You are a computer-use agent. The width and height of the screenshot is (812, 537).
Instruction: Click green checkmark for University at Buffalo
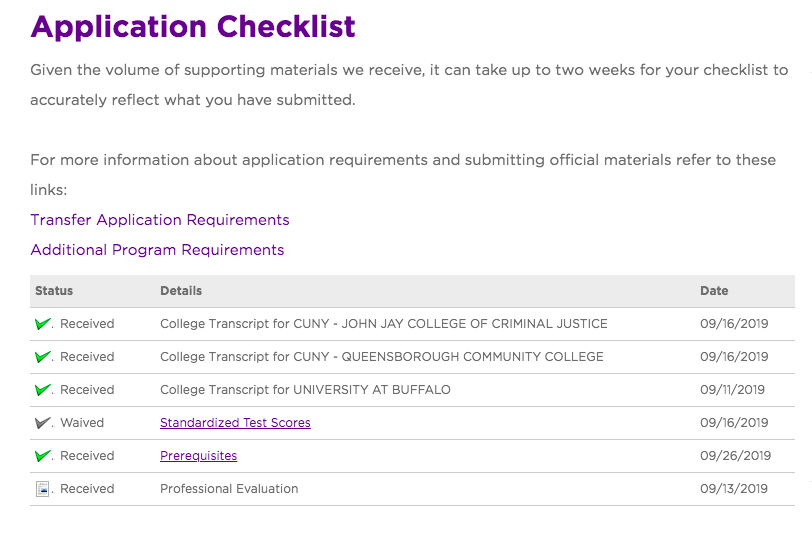pos(42,389)
